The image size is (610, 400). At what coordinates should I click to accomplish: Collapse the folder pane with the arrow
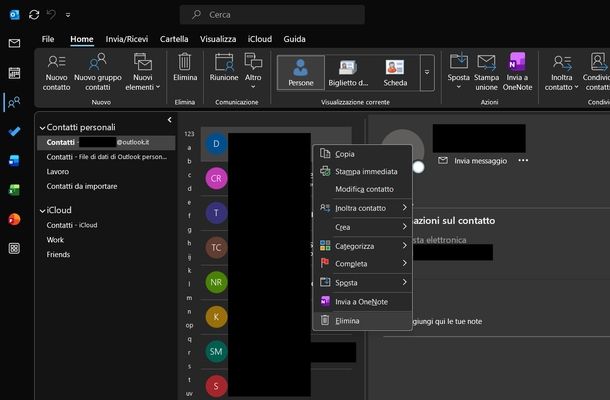tap(170, 120)
